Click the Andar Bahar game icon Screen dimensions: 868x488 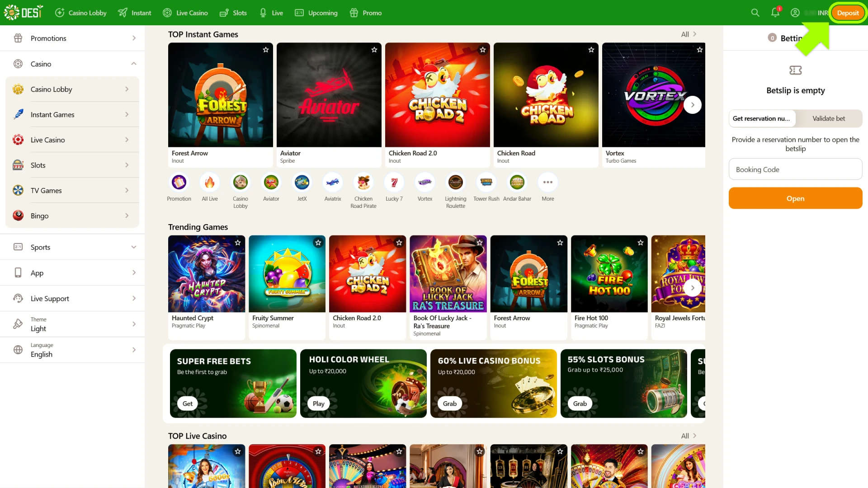517,183
